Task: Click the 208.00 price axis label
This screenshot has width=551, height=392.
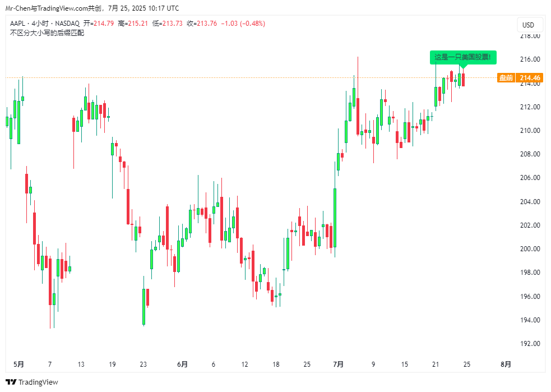Action: (x=530, y=154)
